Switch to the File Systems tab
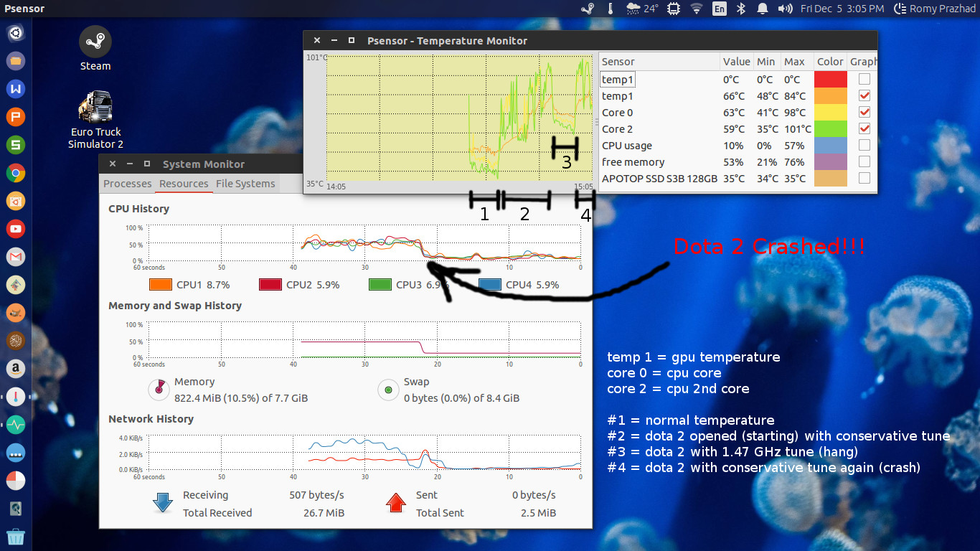The image size is (980, 551). coord(245,184)
